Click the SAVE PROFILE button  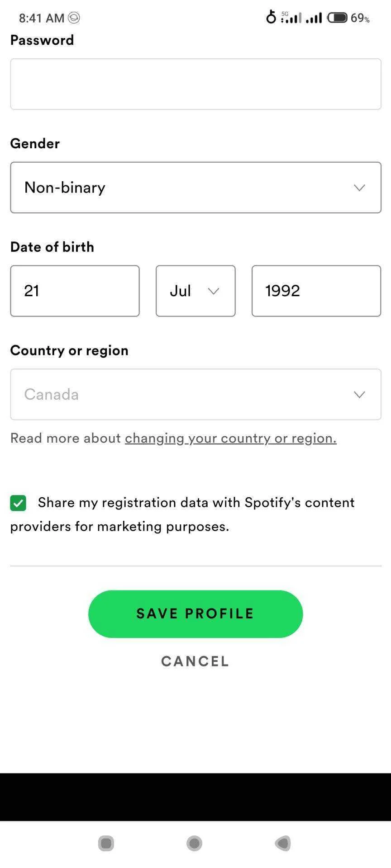point(195,614)
